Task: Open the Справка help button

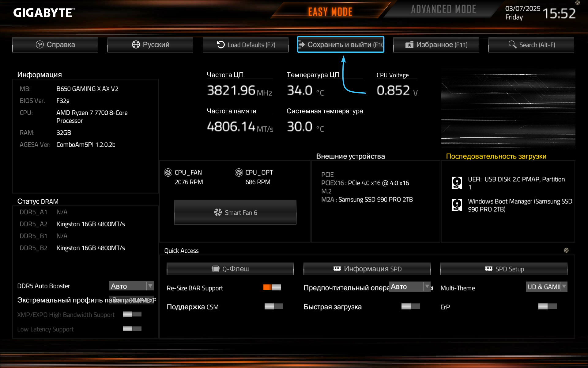Action: [x=55, y=45]
